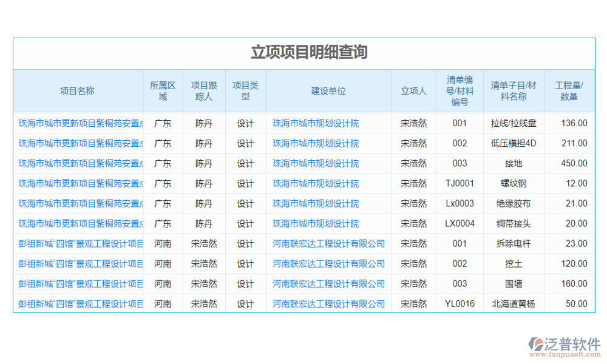
Task: Select the 拉线/拉线盘 material cell
Action: (x=513, y=123)
